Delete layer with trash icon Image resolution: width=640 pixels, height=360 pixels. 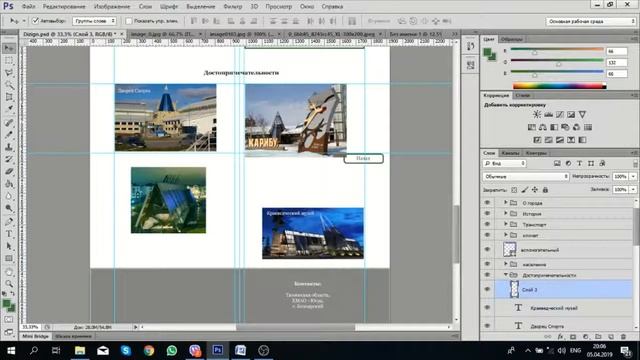click(x=623, y=337)
